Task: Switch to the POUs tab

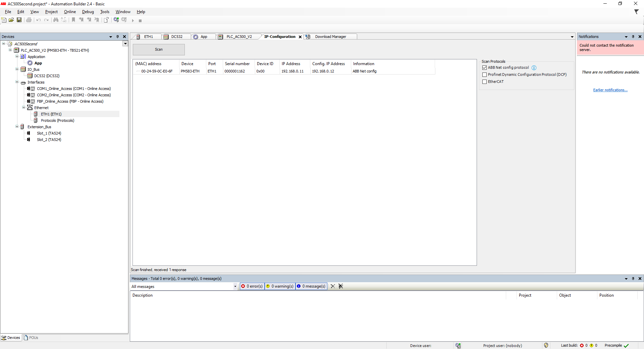Action: click(x=31, y=338)
